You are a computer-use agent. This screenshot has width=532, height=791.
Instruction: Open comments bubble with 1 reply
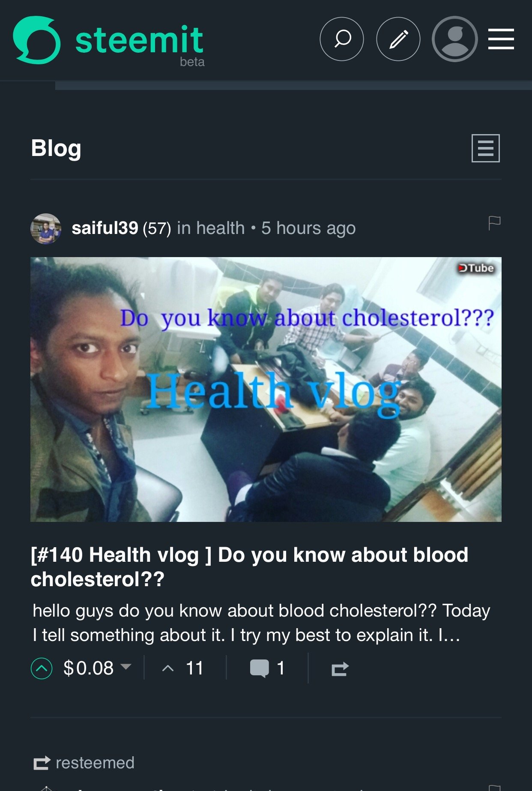[267, 668]
